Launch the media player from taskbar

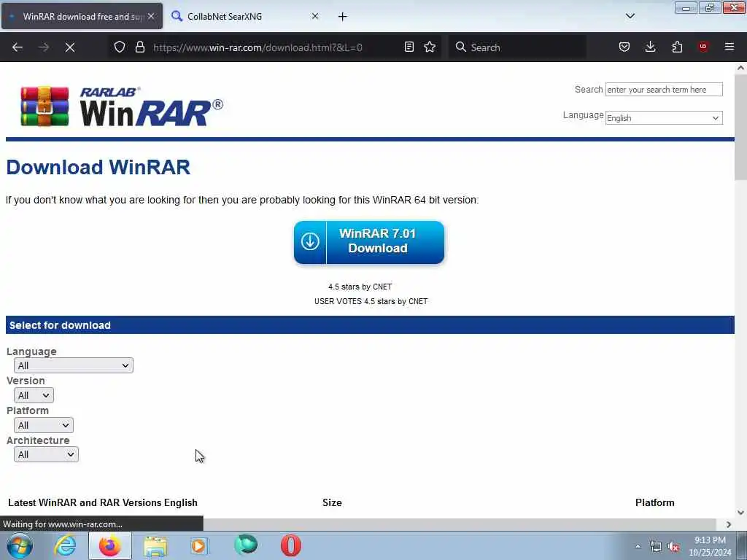200,545
